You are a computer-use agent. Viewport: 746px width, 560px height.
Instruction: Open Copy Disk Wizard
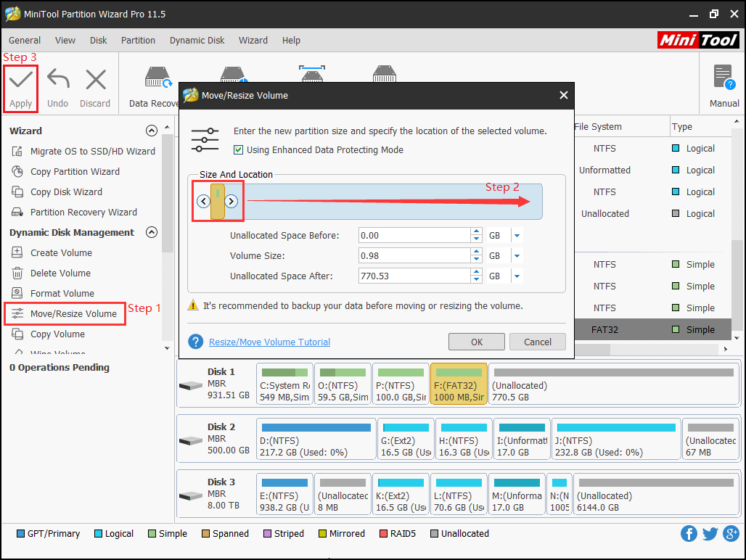click(x=57, y=192)
